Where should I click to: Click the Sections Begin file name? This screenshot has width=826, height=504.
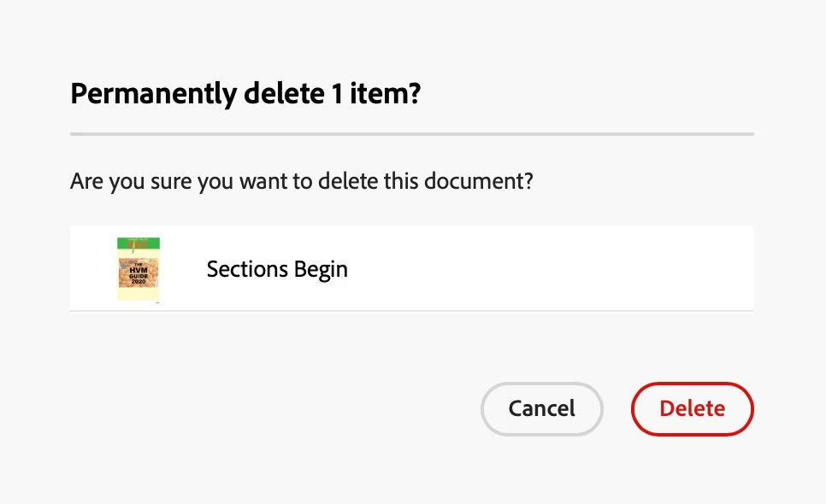277,270
